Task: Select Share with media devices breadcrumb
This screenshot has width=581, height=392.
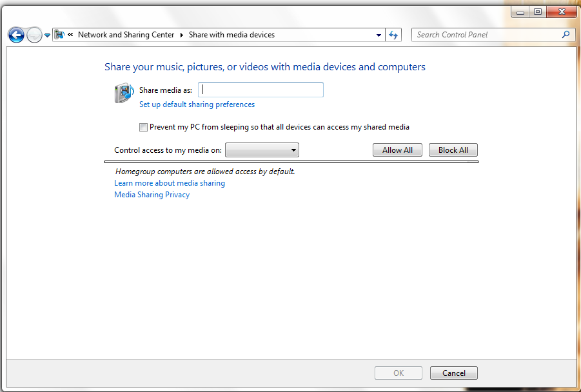Action: [x=231, y=35]
